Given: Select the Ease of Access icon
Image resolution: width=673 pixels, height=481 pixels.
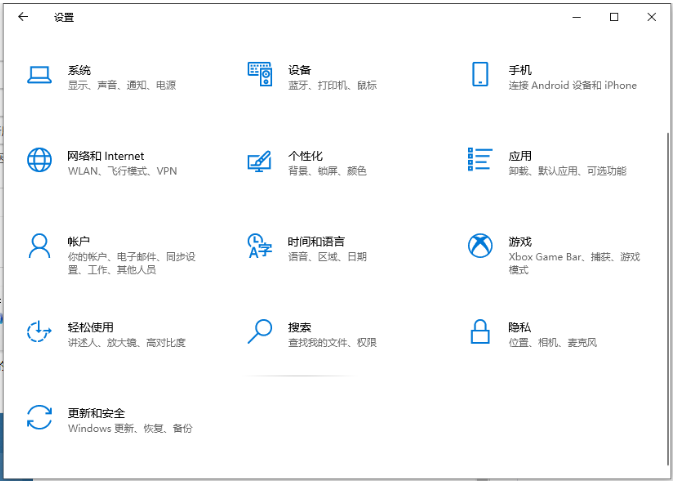Looking at the screenshot, I should [x=39, y=332].
